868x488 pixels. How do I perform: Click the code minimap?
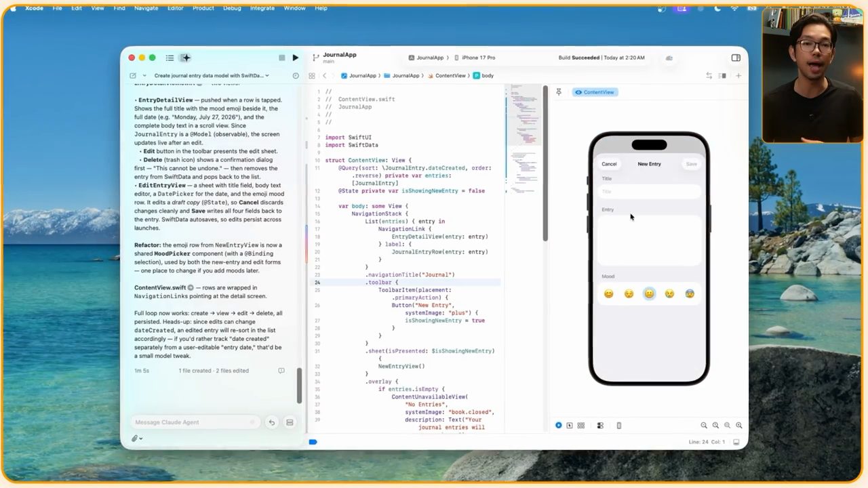[x=524, y=139]
